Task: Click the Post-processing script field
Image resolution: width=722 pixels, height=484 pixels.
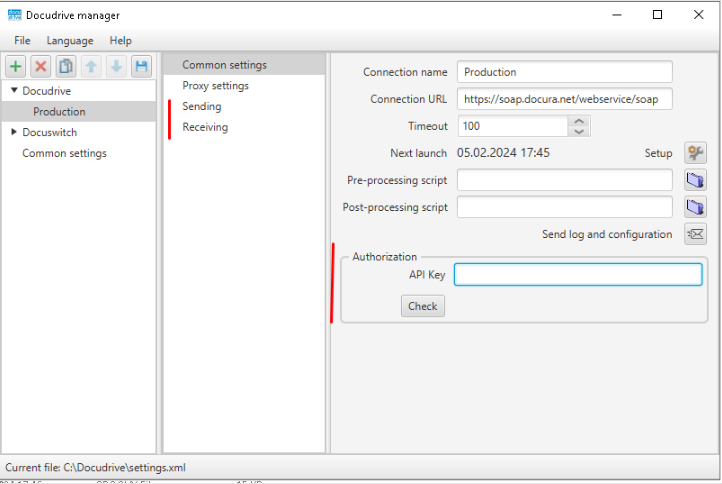Action: [565, 207]
